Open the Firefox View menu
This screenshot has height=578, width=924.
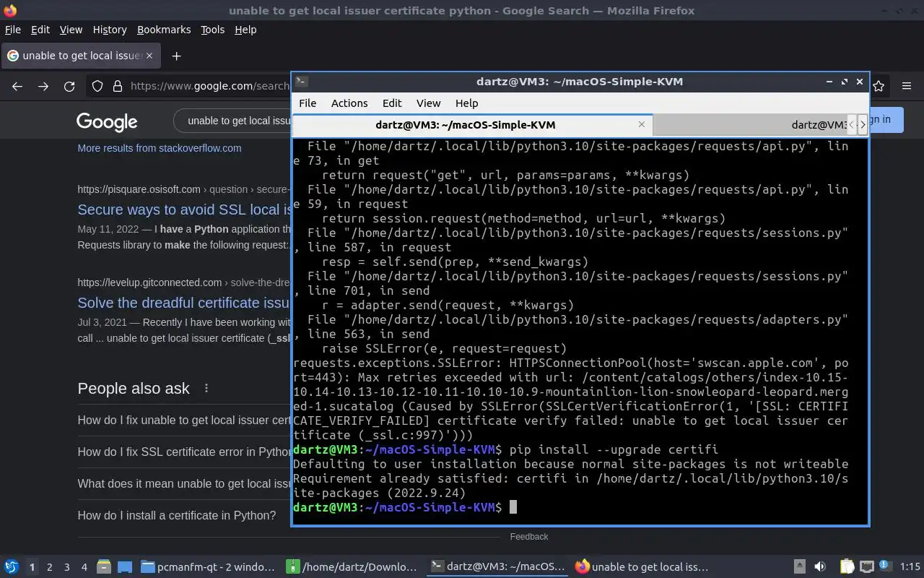[71, 30]
